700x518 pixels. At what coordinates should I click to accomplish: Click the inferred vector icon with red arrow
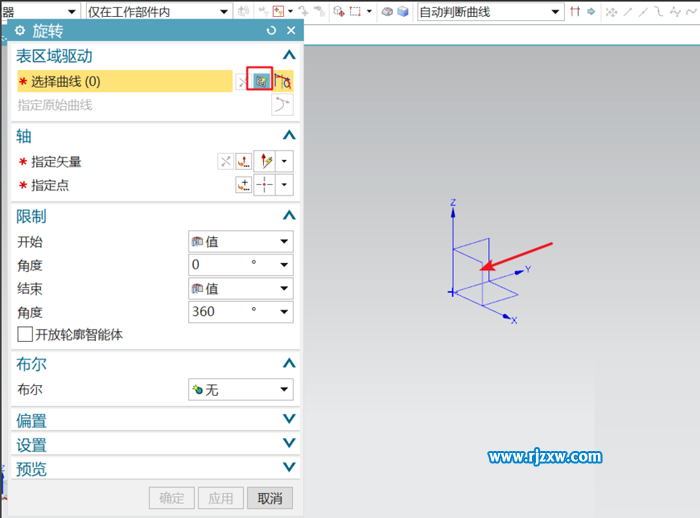coord(265,161)
